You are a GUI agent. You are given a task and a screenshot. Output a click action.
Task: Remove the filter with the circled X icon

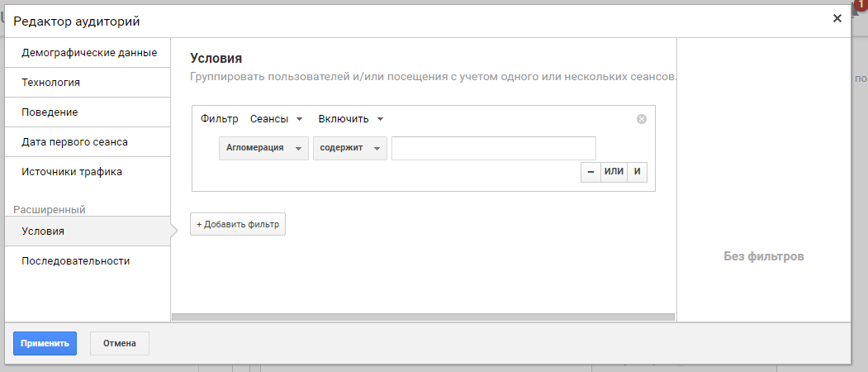[642, 119]
